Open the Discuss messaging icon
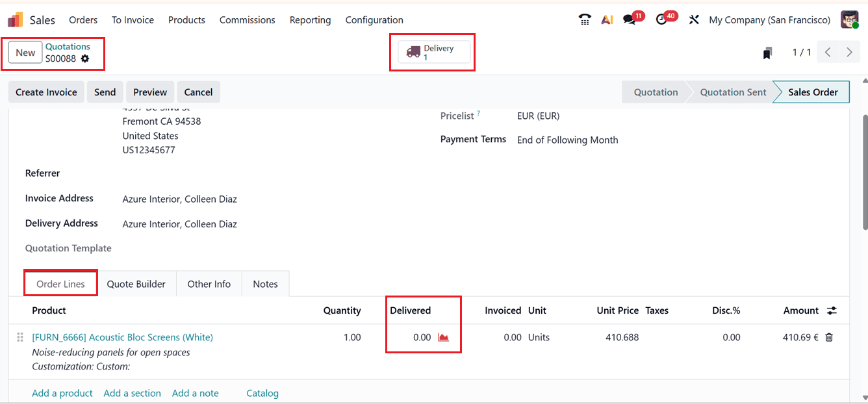 (x=629, y=19)
